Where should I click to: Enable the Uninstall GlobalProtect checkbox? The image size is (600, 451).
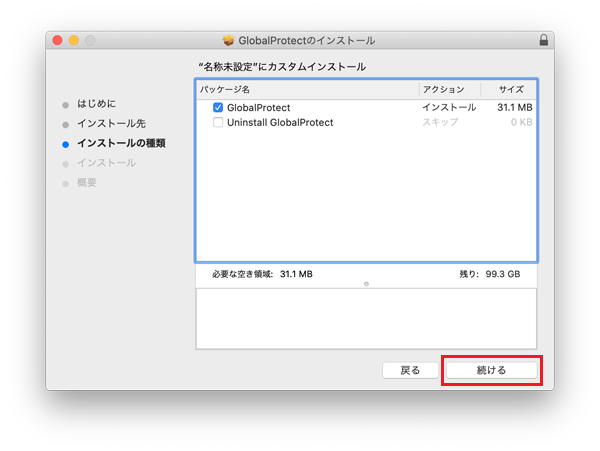pyautogui.click(x=218, y=122)
